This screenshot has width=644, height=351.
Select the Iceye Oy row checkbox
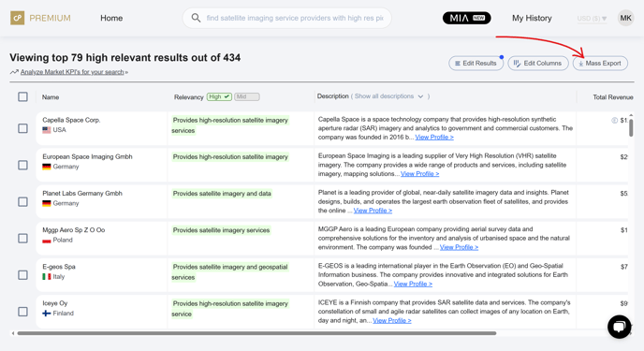point(23,312)
